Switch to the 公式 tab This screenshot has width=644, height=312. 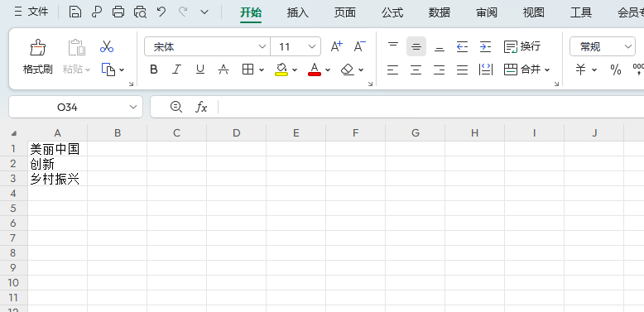[392, 12]
